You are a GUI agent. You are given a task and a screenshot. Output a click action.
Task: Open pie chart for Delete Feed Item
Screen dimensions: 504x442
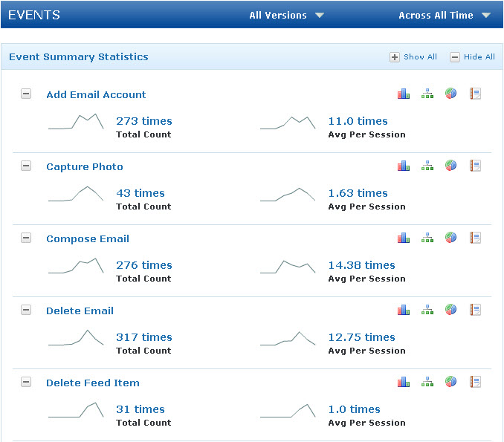450,382
